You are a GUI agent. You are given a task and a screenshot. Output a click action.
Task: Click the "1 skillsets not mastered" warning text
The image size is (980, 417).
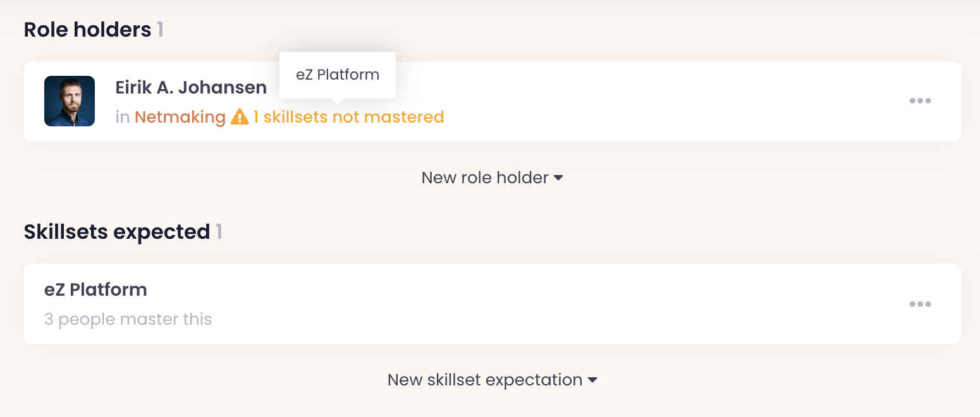349,118
